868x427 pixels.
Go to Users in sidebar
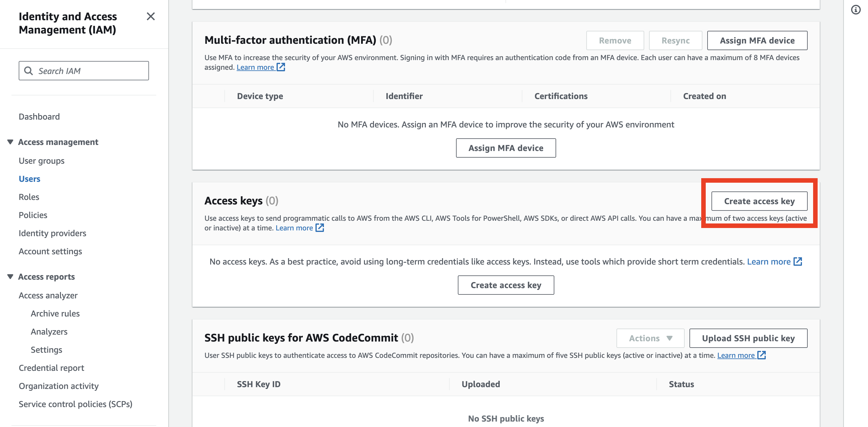[x=29, y=179]
